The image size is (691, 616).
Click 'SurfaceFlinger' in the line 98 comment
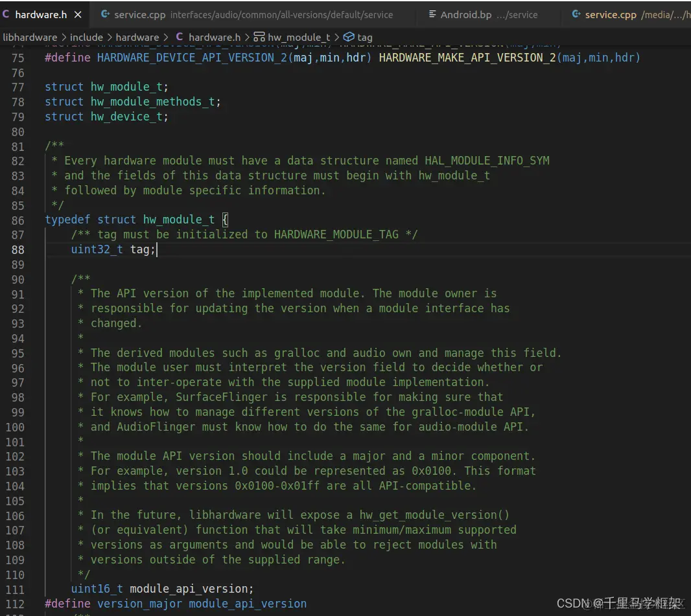pyautogui.click(x=222, y=397)
